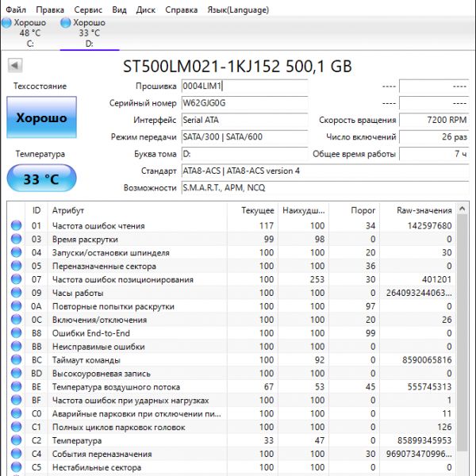Click raw value 142597680
Viewport: 476px width, 476px height.
coord(429,225)
